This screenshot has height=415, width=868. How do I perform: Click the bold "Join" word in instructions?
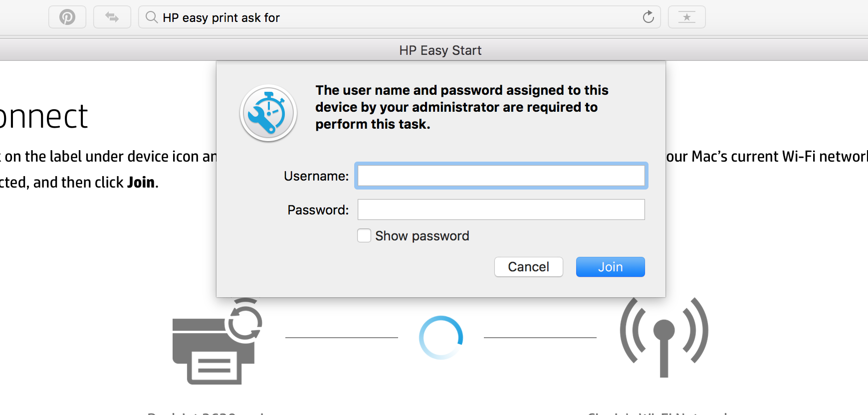click(x=141, y=183)
